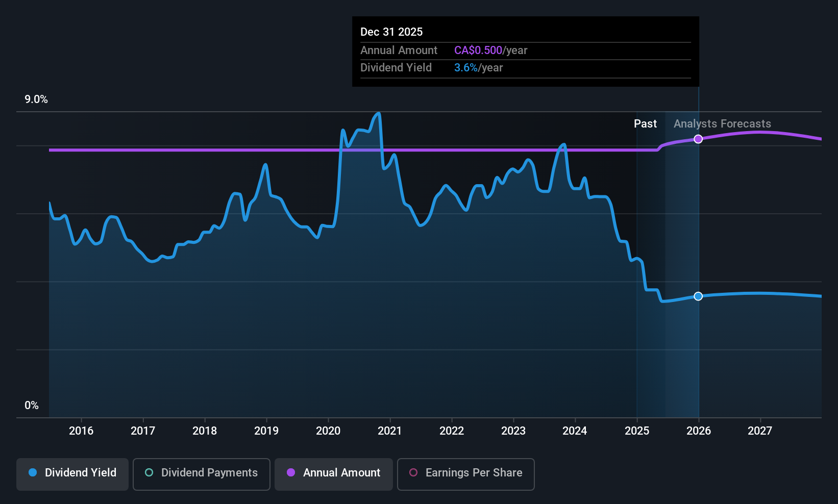This screenshot has width=838, height=504.
Task: Click the 2027 x-axis year label
Action: click(760, 431)
